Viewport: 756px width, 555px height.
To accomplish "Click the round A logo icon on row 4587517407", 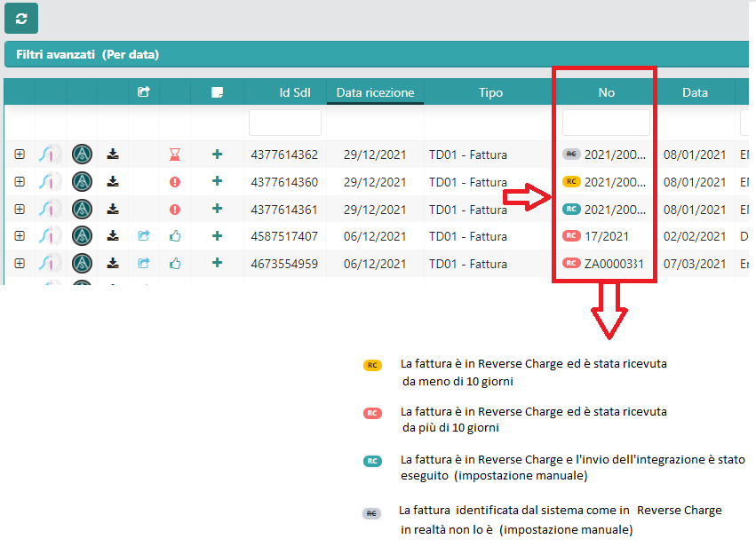I will (82, 236).
